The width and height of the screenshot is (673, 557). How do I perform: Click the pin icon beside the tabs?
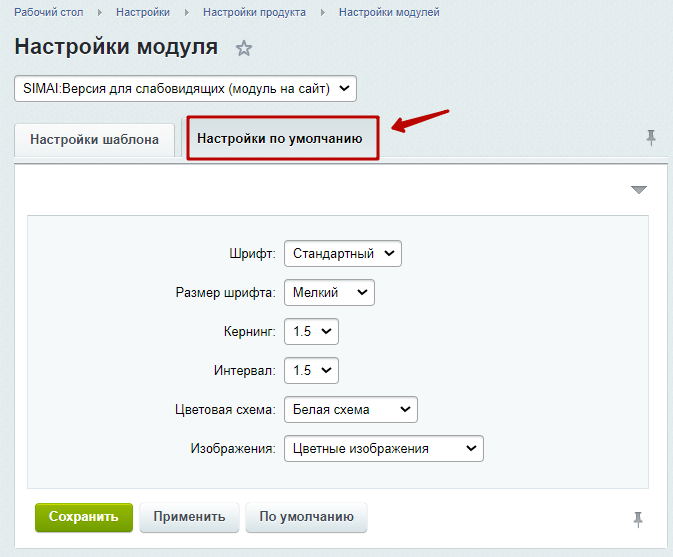coord(651,138)
